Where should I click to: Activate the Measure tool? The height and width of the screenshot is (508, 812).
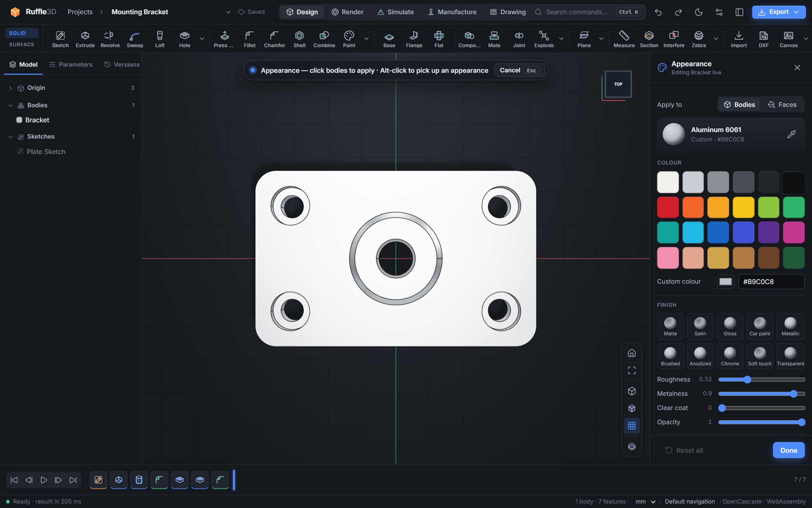tap(624, 39)
